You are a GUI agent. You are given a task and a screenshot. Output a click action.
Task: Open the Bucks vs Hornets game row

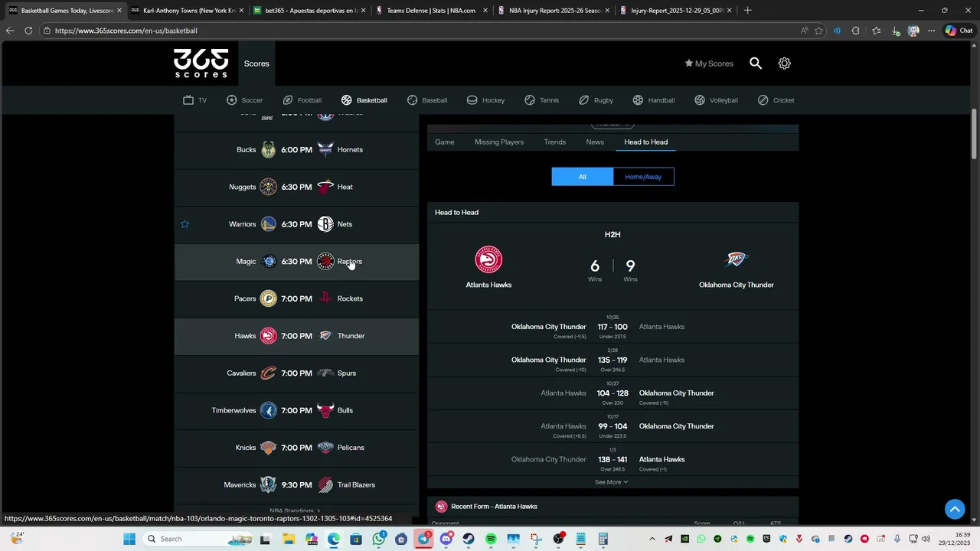point(296,150)
